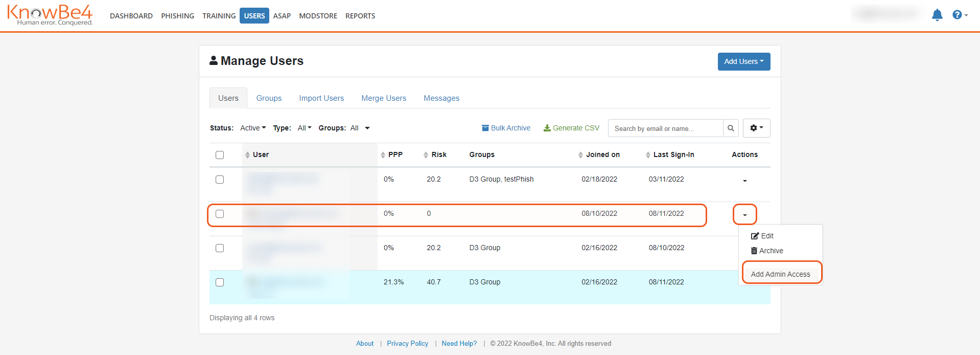This screenshot has height=355, width=980.
Task: Open the Add Users dropdown button
Action: coord(743,61)
